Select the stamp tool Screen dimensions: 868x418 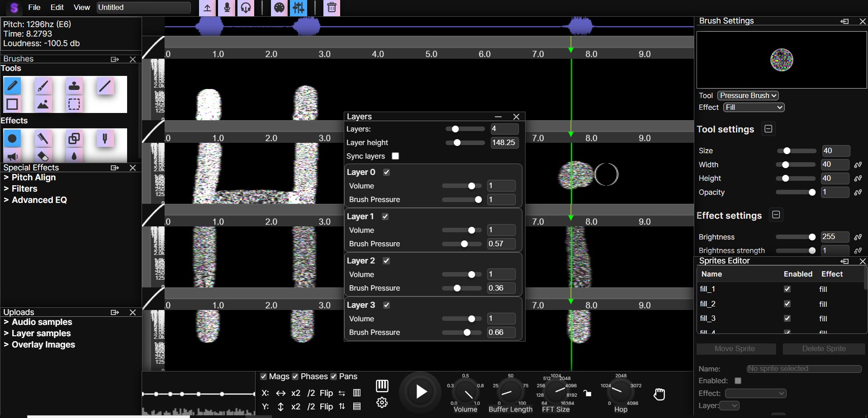click(x=74, y=85)
